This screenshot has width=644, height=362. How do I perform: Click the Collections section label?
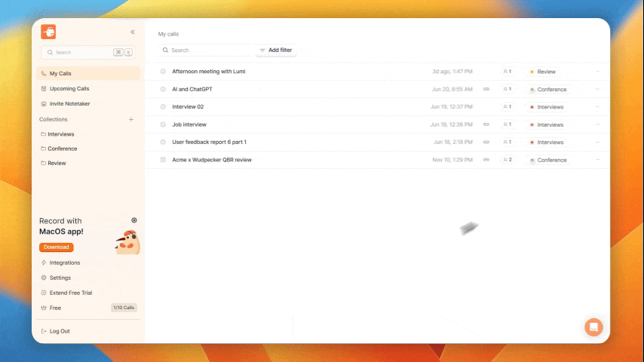[54, 120]
